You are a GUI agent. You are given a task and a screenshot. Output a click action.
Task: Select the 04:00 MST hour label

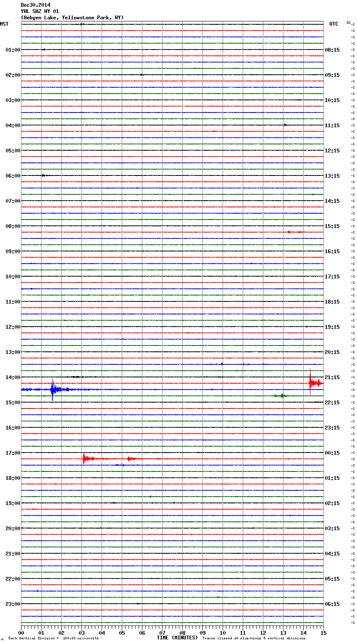[x=13, y=126]
